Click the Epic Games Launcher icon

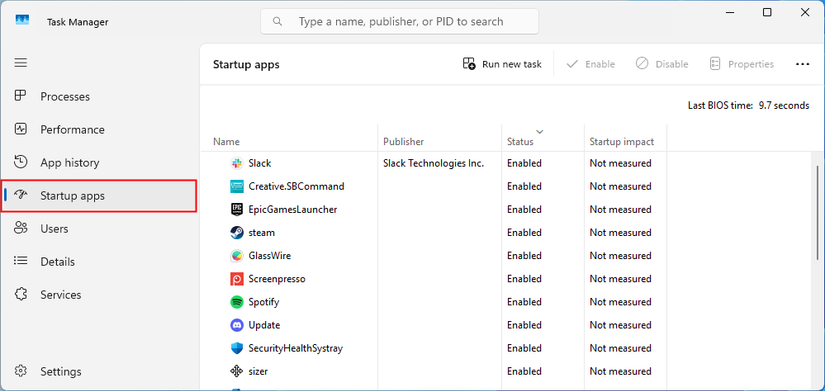[237, 209]
